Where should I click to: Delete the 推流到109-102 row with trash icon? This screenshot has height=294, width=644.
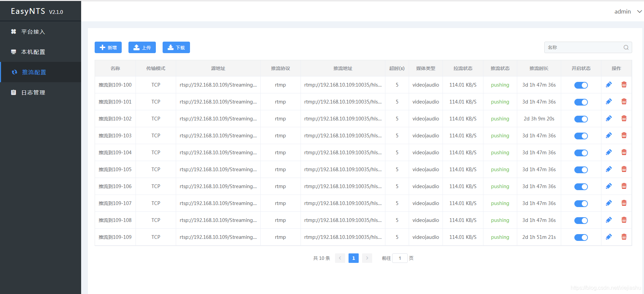[624, 118]
